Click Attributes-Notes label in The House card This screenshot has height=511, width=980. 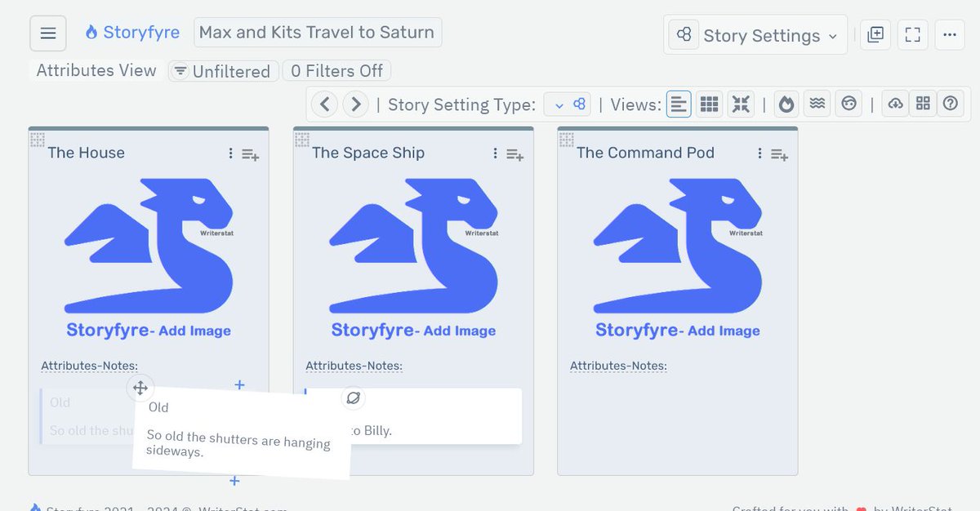[x=89, y=366]
